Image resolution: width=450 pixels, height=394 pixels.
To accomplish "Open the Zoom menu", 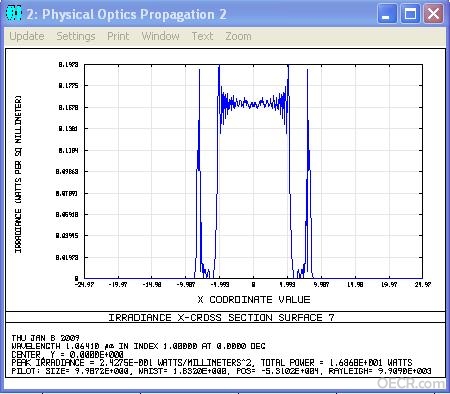I will [x=238, y=36].
